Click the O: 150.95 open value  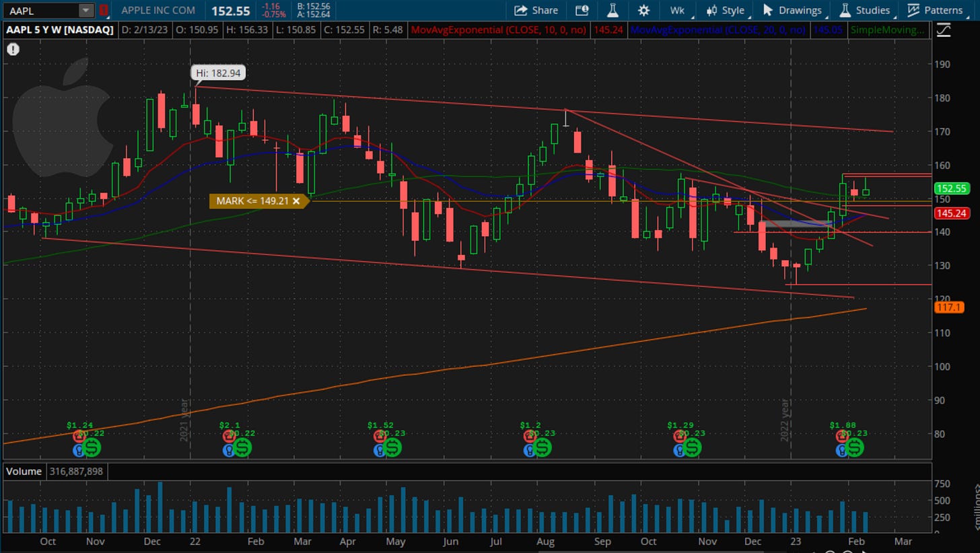click(x=198, y=30)
